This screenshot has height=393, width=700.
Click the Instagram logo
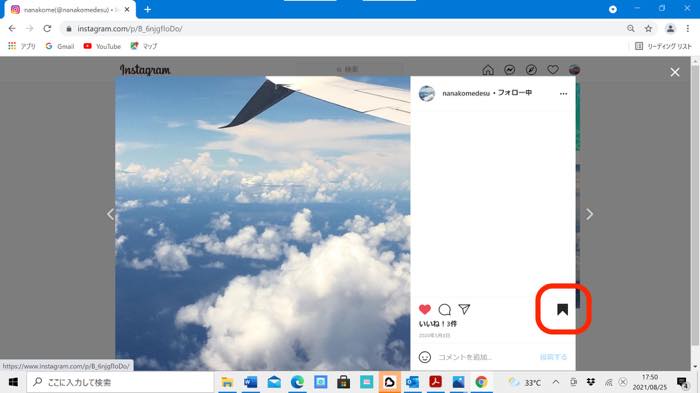145,70
